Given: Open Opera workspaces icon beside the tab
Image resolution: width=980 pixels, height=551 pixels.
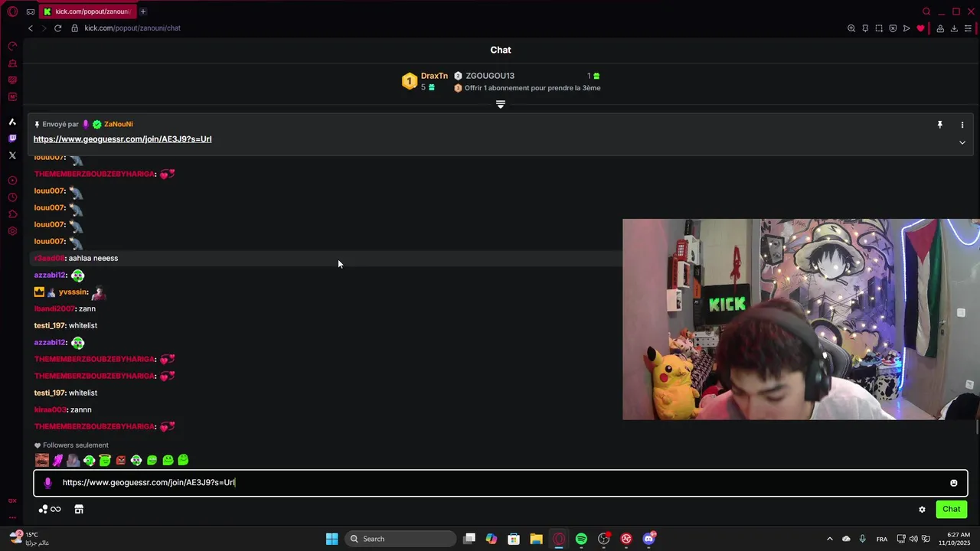Looking at the screenshot, I should pyautogui.click(x=31, y=11).
